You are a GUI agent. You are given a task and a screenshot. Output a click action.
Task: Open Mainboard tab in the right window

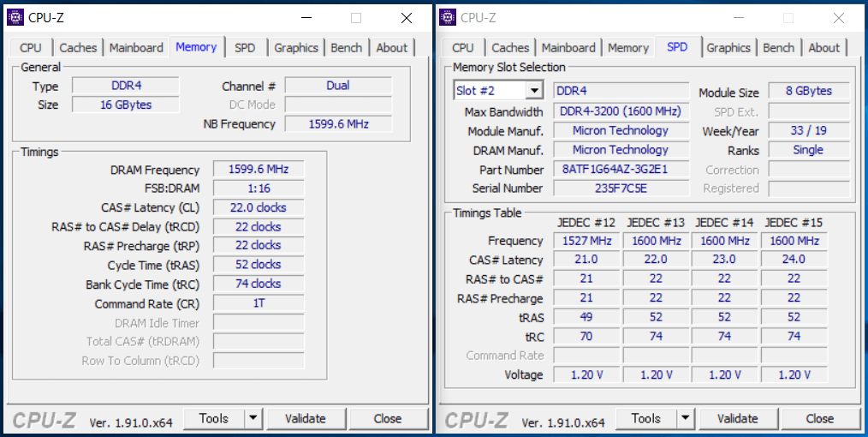coord(568,48)
